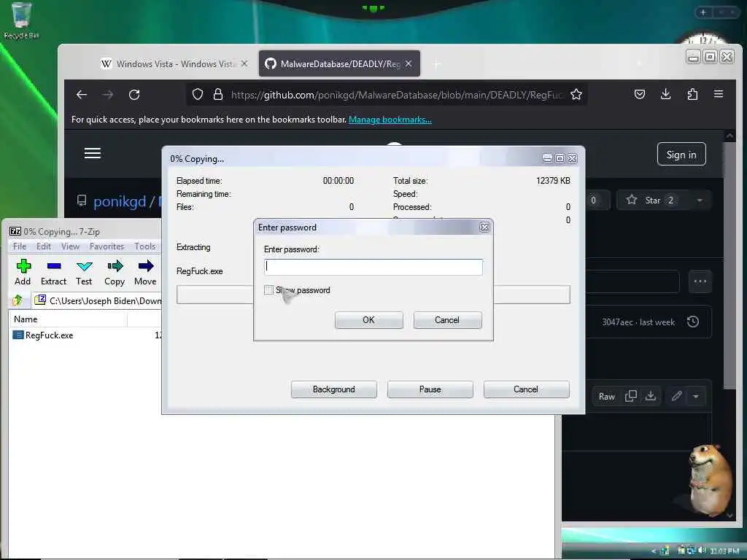Open the browser downloads panel
This screenshot has width=747, height=560.
[665, 94]
